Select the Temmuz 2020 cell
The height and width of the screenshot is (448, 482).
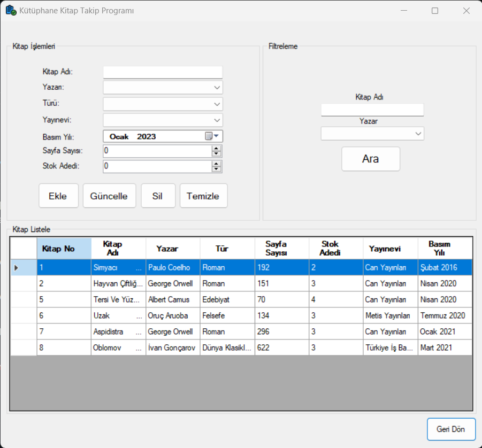coord(445,315)
